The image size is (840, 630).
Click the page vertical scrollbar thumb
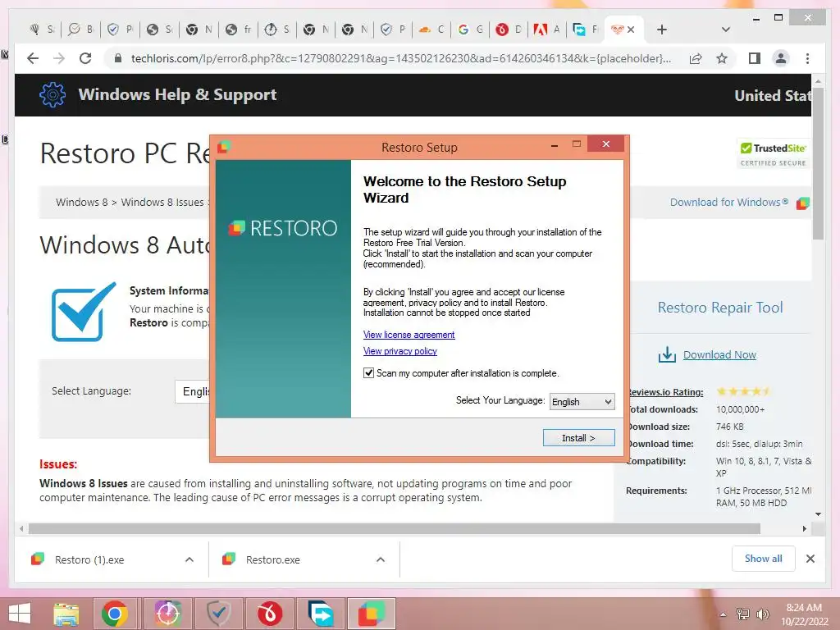click(x=818, y=163)
